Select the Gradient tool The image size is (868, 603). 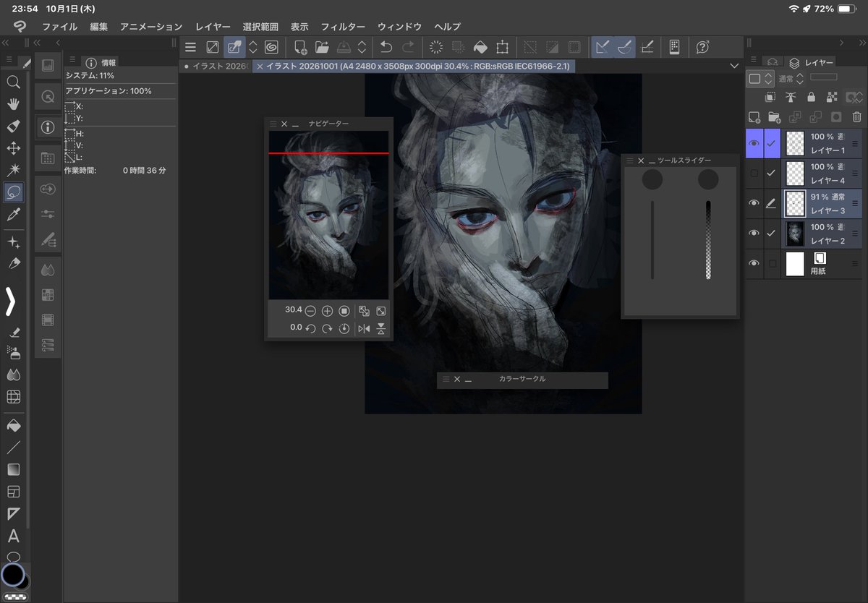[13, 469]
